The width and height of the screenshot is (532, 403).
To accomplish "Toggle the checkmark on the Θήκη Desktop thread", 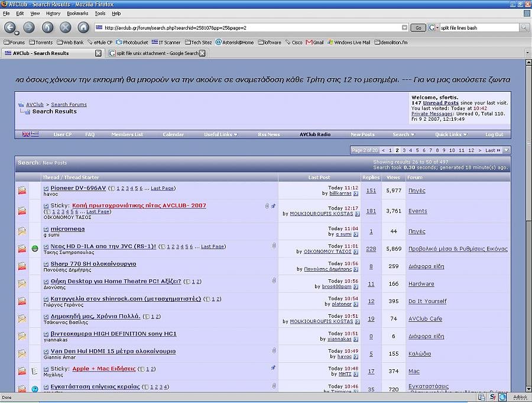I will click(x=46, y=281).
